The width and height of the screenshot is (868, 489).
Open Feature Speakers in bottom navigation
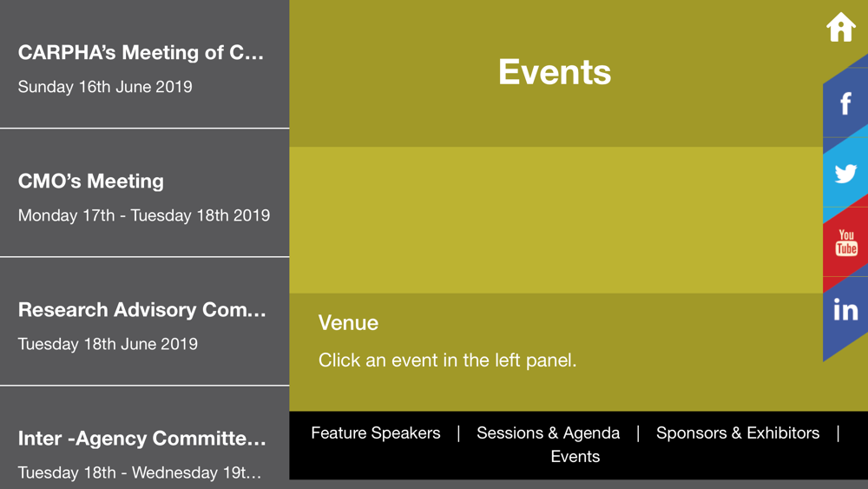[376, 433]
